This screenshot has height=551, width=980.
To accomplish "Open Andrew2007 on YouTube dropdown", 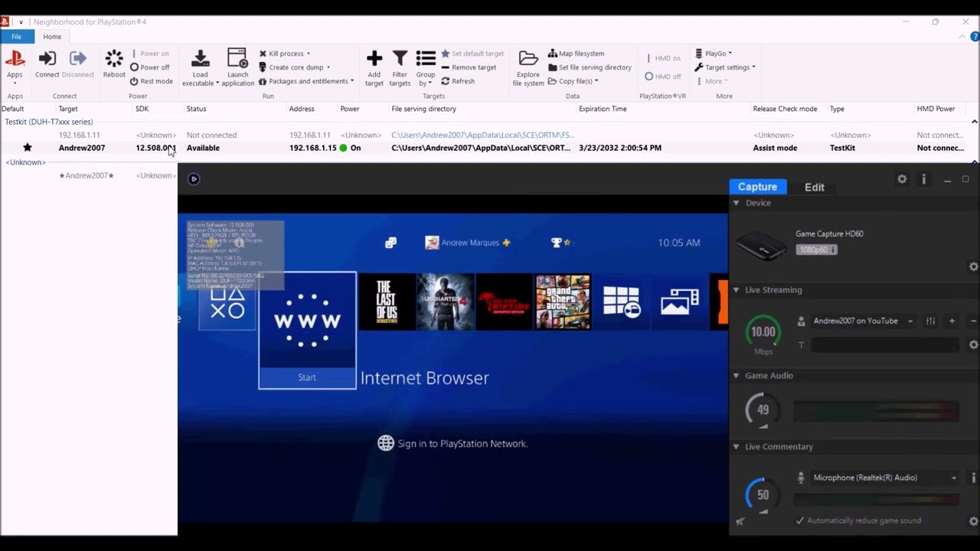I will pos(863,321).
